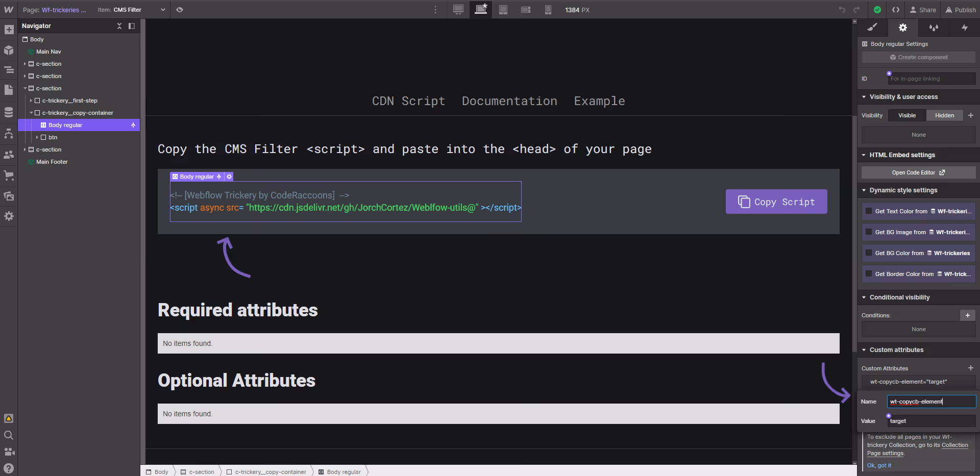Click Example nav link on canvas
Screen dimensions: 980x476
coord(599,101)
